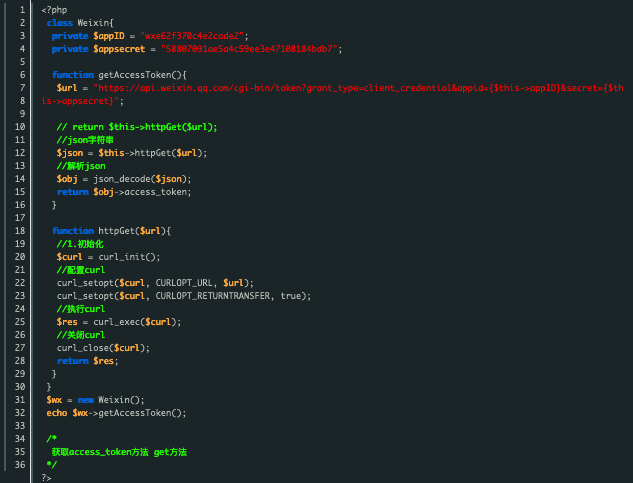Click the private keyword before $appID
Viewport: 633px width, 483px height.
(70, 36)
